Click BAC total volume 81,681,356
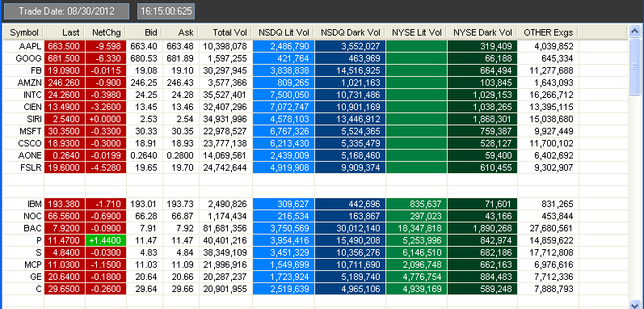This screenshot has height=309, width=644. [x=226, y=228]
